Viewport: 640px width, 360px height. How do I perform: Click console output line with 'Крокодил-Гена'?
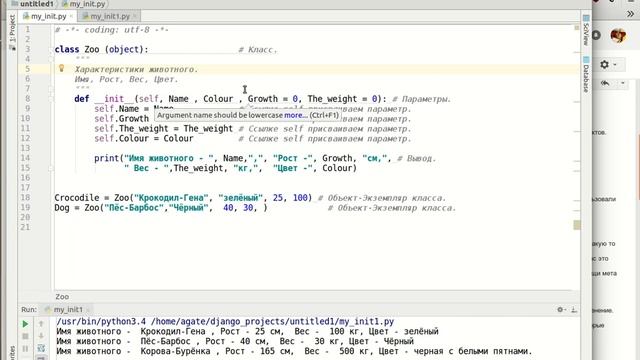point(247,331)
